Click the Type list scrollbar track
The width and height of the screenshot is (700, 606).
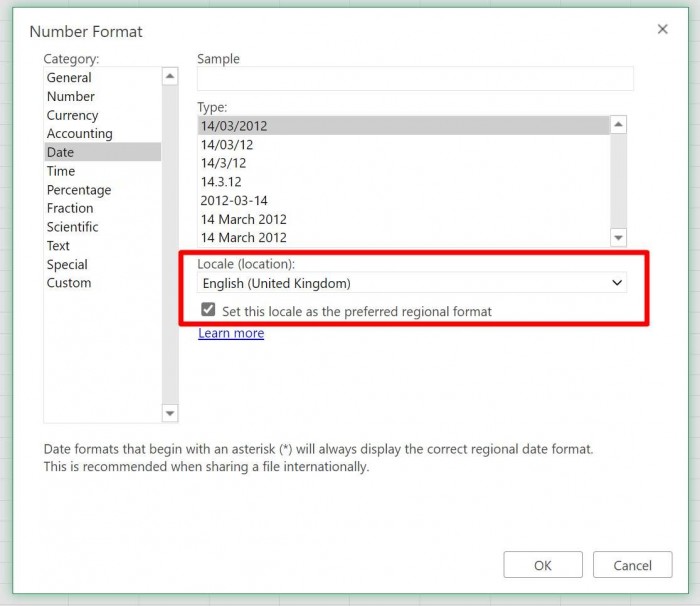pos(618,181)
